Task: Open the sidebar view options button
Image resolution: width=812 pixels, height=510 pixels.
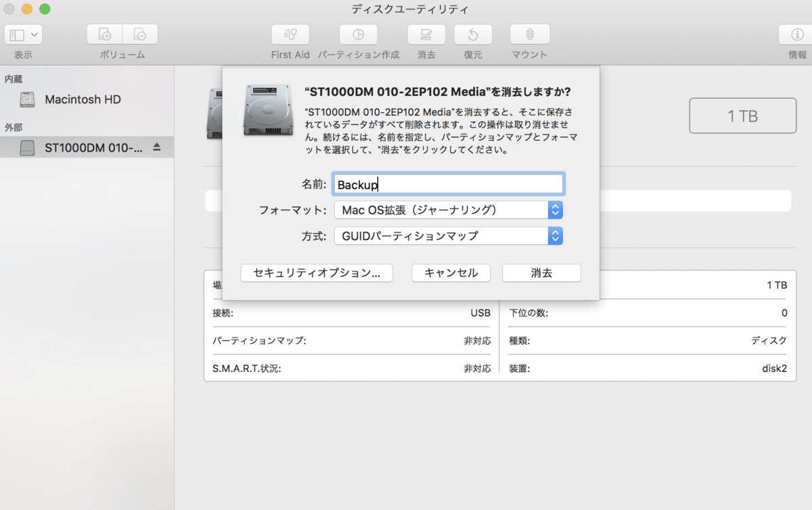Action: [24, 34]
